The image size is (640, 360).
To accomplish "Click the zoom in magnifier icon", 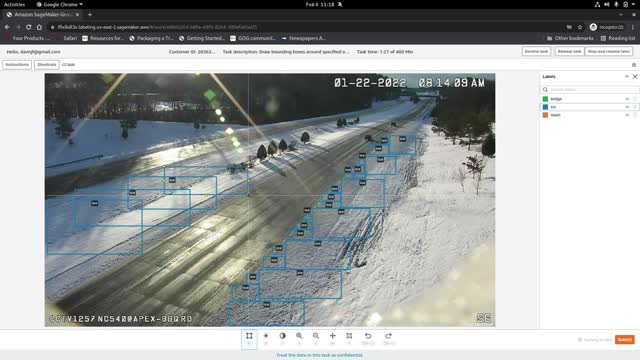I will click(x=299, y=336).
